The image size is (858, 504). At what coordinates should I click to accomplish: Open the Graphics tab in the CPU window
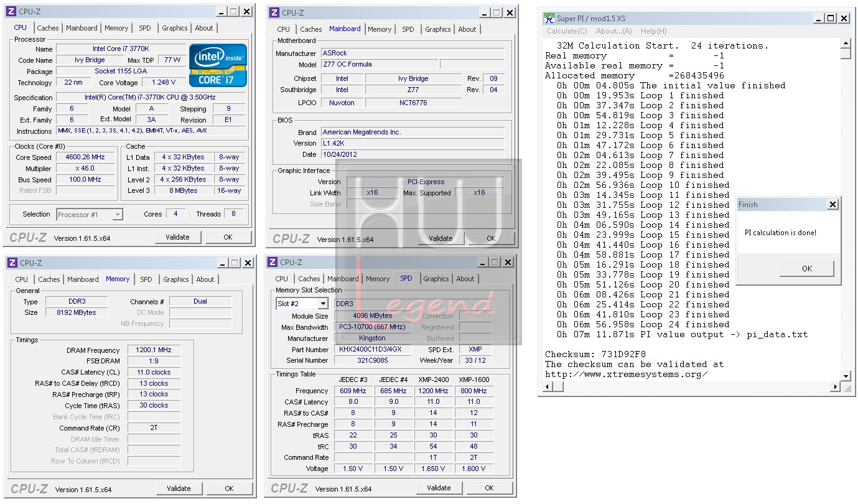click(175, 28)
